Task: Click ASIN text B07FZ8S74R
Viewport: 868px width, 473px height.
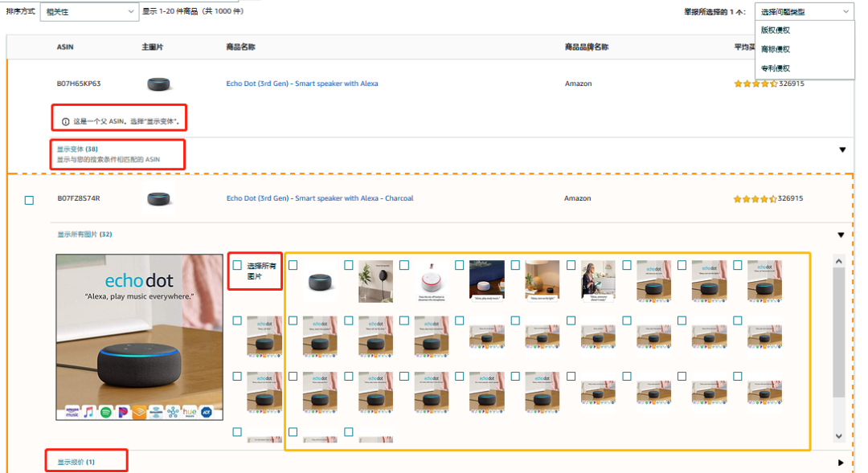Action: coord(79,198)
